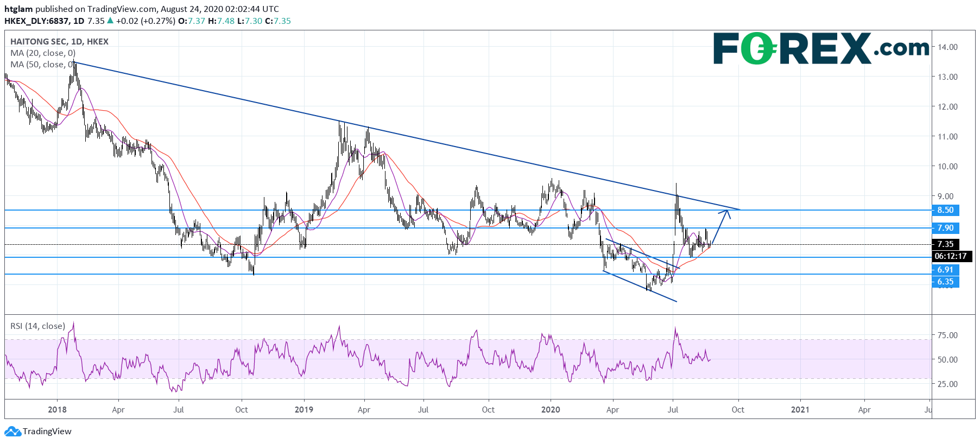
Task: Click the htglam author name
Action: pyautogui.click(x=18, y=9)
